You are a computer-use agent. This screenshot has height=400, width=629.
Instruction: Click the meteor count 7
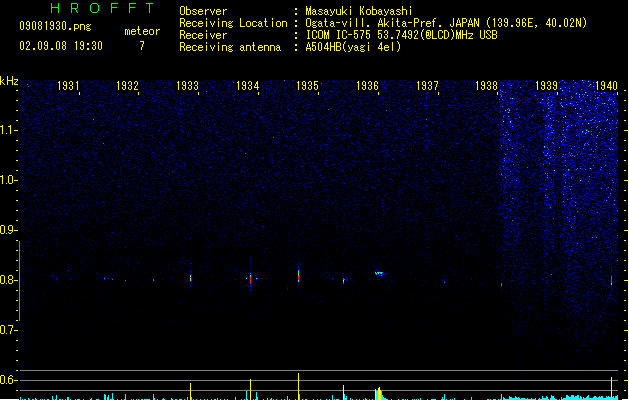[x=142, y=46]
